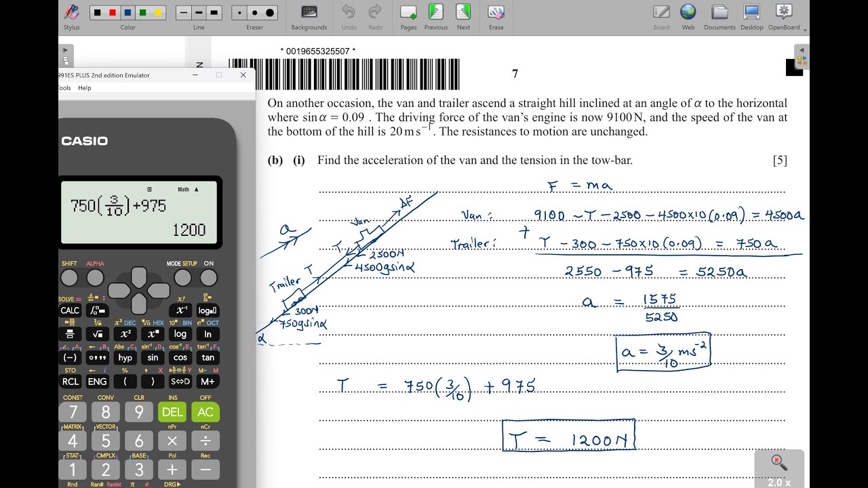868x488 pixels.
Task: Pick the black pen color
Action: (x=98, y=13)
